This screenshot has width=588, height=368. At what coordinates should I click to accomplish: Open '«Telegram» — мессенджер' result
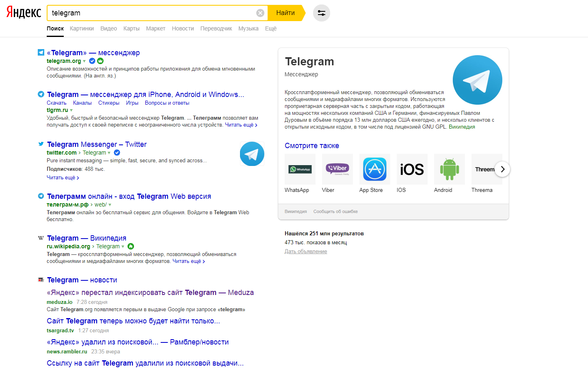93,53
